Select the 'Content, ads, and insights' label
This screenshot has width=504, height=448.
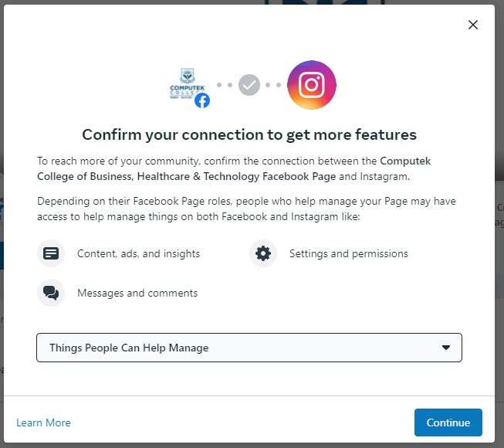138,253
